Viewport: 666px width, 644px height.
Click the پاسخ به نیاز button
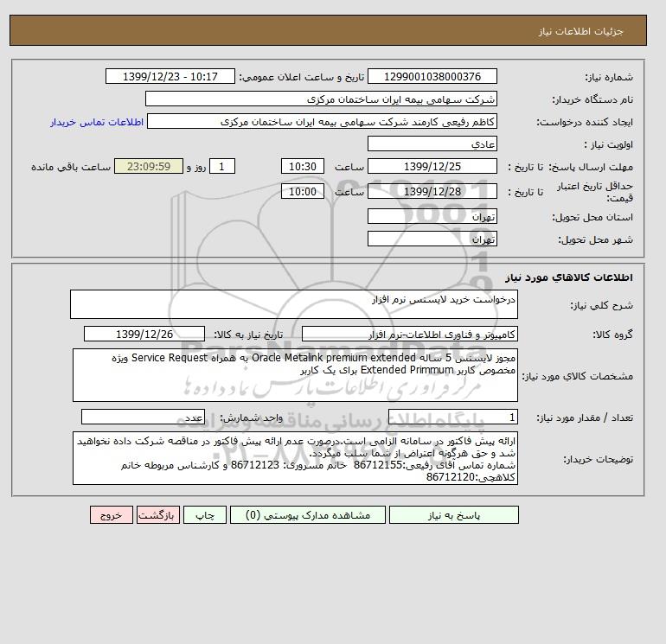pyautogui.click(x=453, y=515)
